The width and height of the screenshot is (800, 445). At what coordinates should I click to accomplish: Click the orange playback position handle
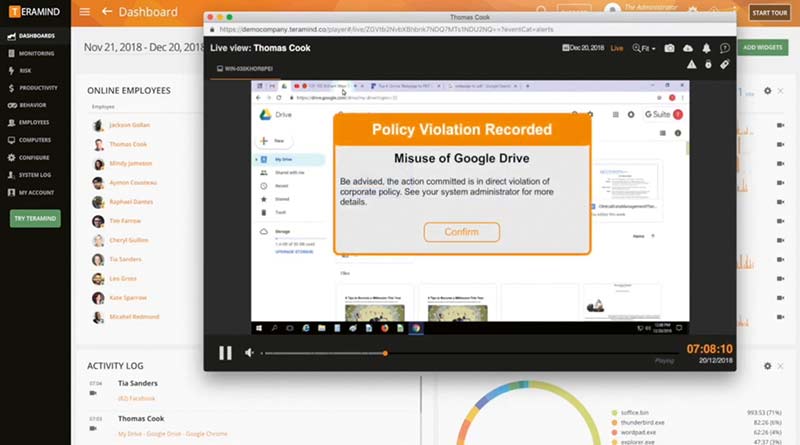(x=385, y=353)
